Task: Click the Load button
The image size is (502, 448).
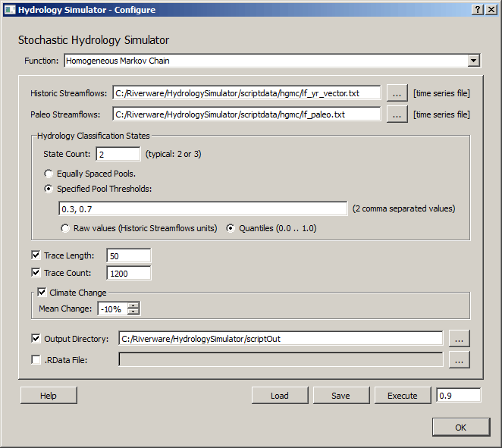Action: coord(280,396)
